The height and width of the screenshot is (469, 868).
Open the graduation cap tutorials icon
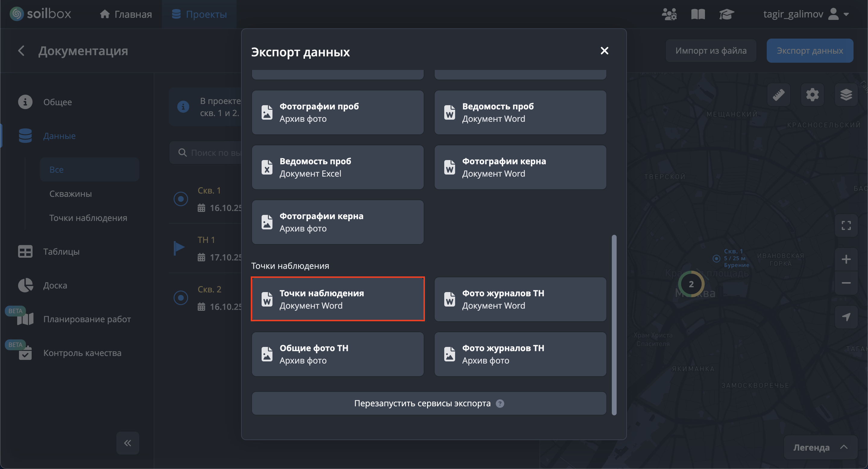click(726, 14)
